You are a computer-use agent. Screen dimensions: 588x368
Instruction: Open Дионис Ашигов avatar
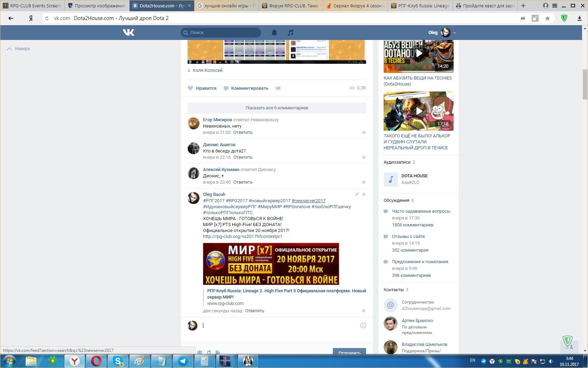pos(194,148)
